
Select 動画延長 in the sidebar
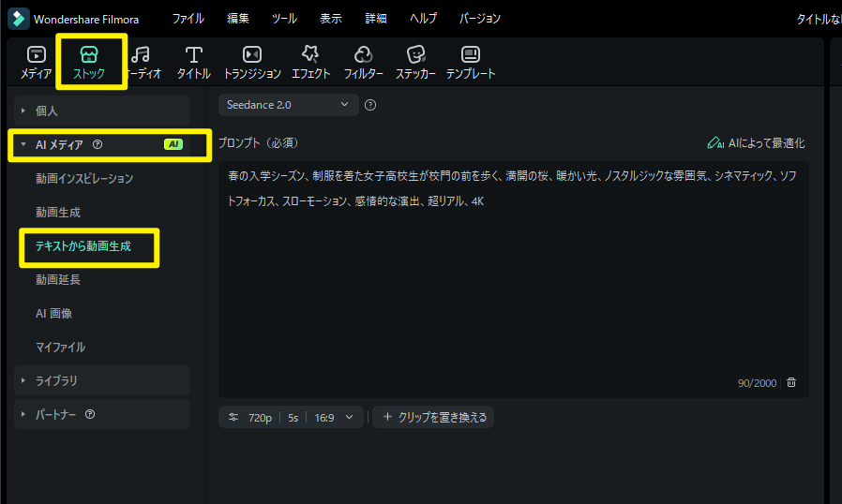(x=58, y=280)
